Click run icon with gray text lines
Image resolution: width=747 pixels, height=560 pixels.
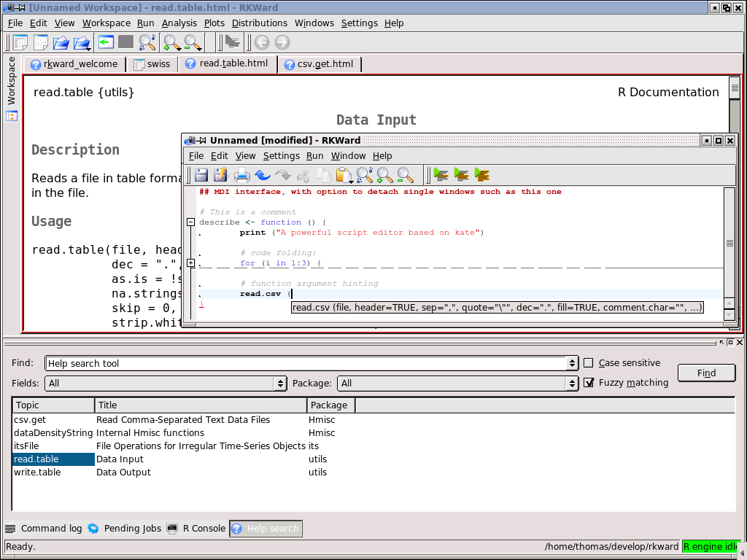click(x=441, y=175)
